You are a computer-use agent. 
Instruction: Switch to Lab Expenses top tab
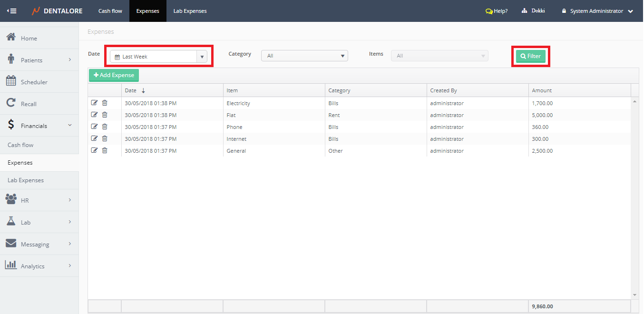pos(190,11)
